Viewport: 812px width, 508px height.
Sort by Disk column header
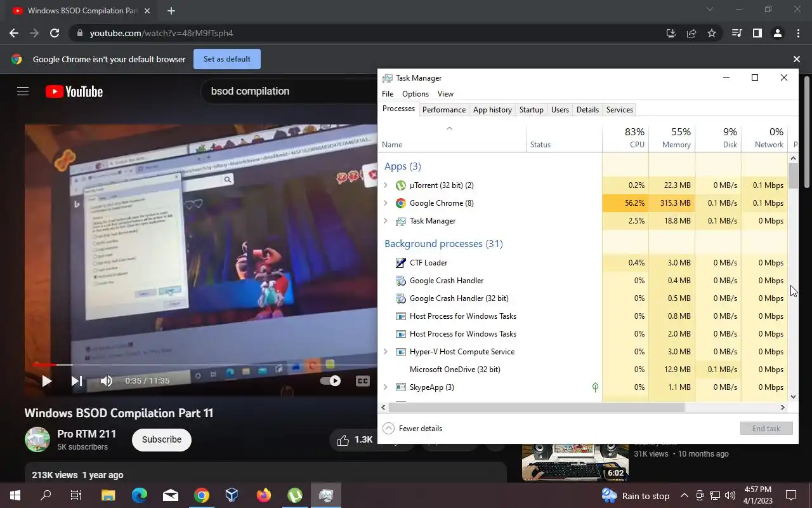click(718, 138)
